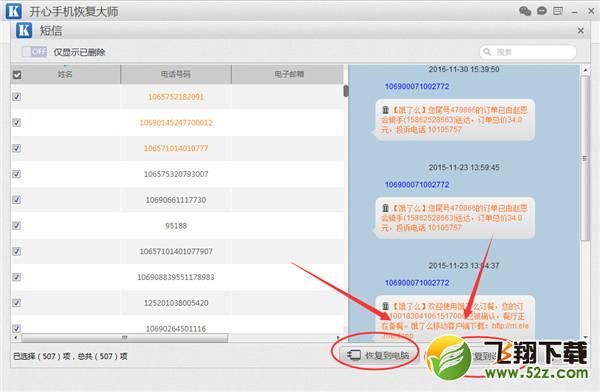600x392 pixels.
Task: Click the message bubble dated 2016-11-30 15:39:50
Action: point(455,120)
